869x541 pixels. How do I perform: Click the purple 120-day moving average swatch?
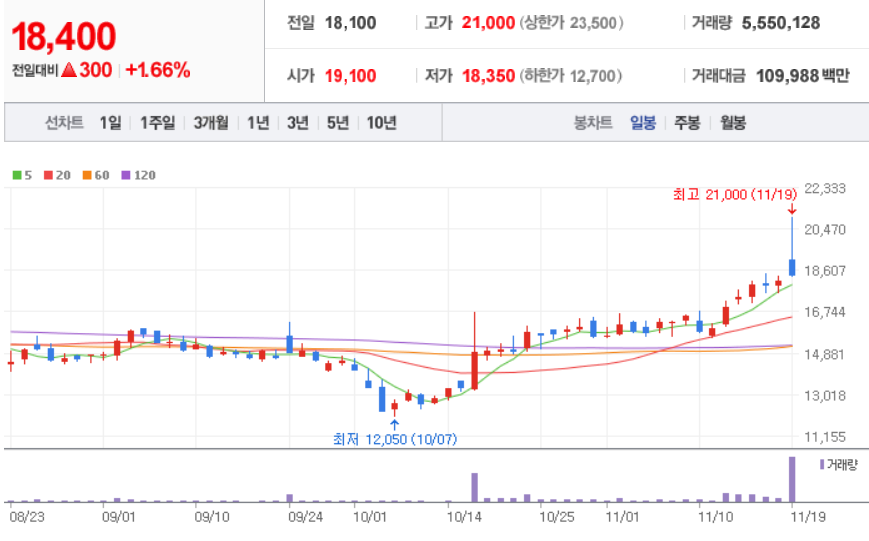126,175
